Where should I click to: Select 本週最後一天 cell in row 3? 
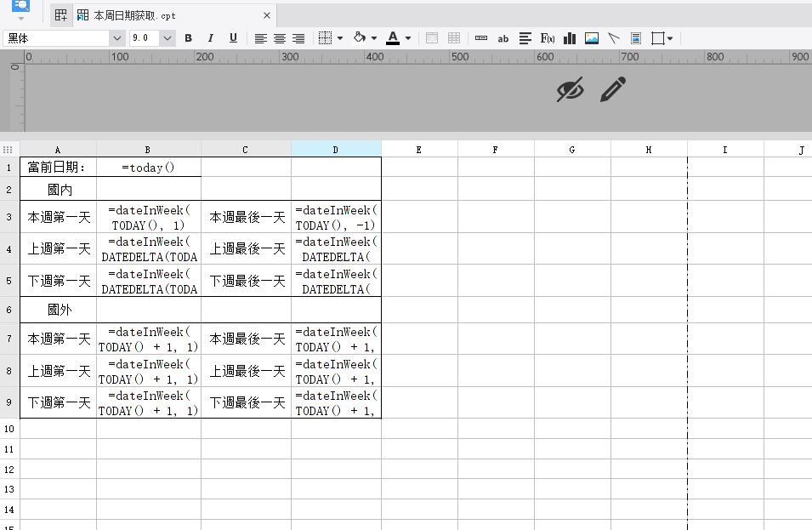coord(246,217)
